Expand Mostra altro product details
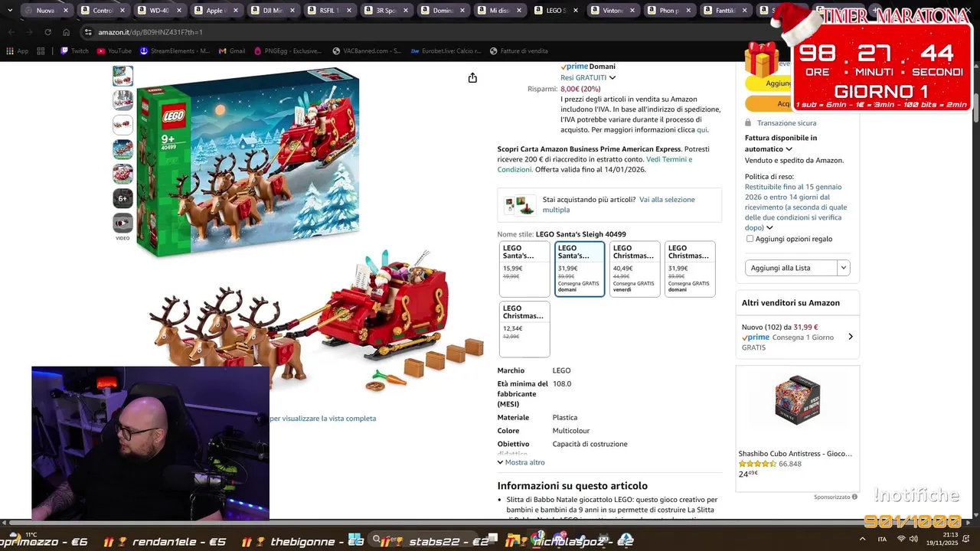The height and width of the screenshot is (551, 980). (x=521, y=462)
